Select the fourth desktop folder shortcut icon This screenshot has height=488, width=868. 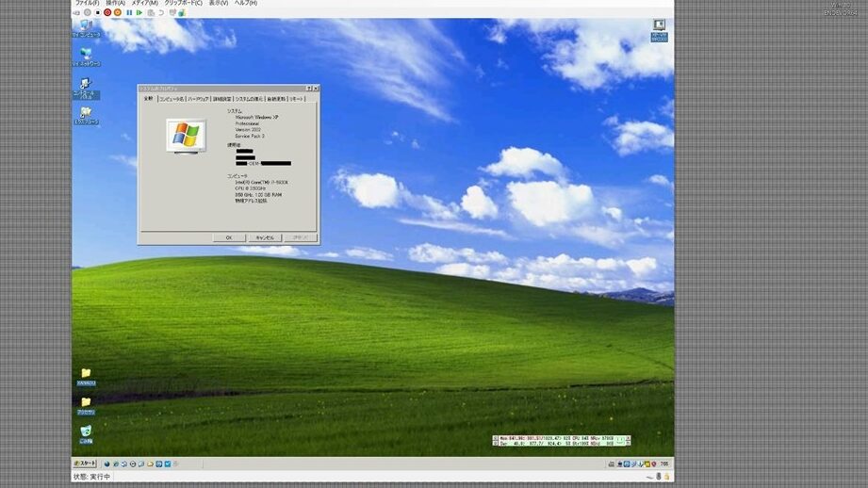86,116
